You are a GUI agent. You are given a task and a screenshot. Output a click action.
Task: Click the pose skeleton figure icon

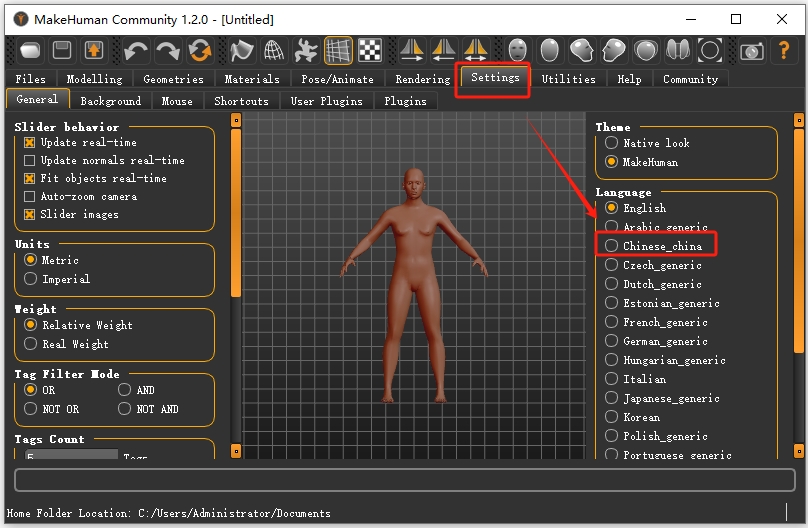(x=306, y=50)
